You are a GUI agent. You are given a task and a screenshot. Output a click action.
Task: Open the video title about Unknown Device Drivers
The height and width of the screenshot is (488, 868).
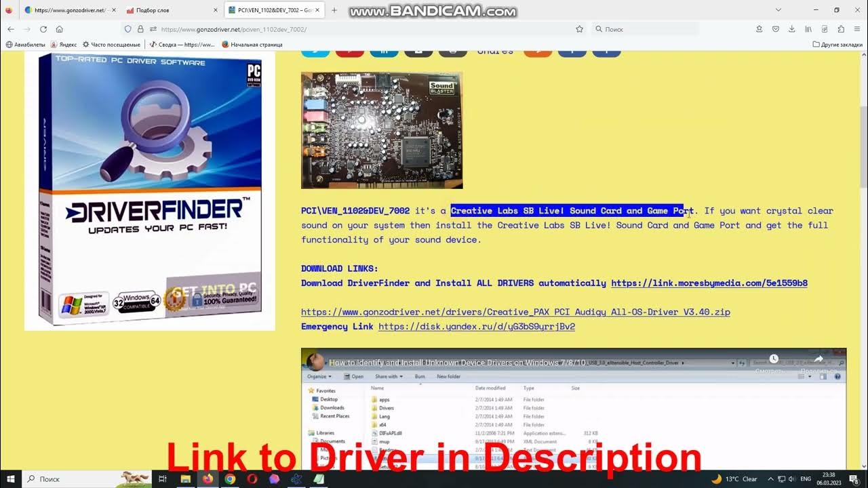pyautogui.click(x=457, y=363)
